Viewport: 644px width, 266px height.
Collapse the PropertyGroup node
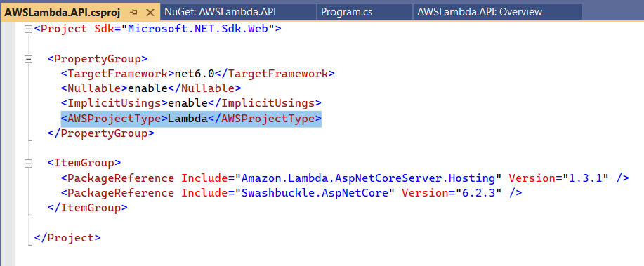[28, 59]
